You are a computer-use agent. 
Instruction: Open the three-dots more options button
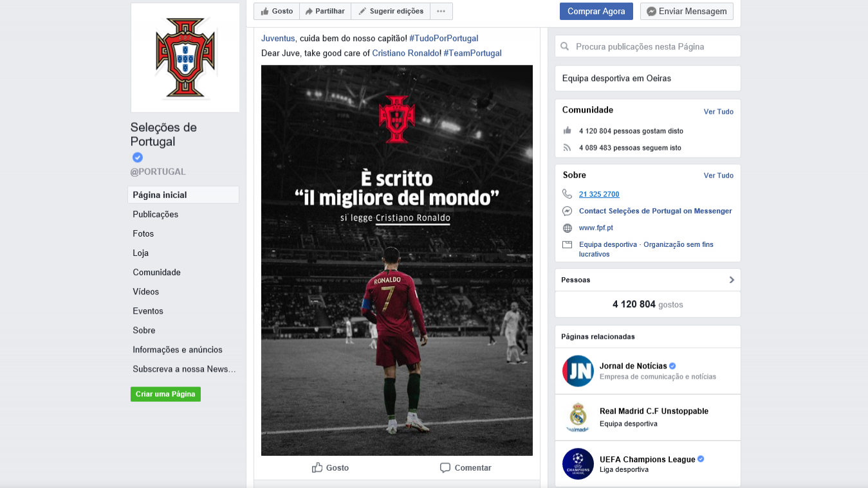(441, 11)
